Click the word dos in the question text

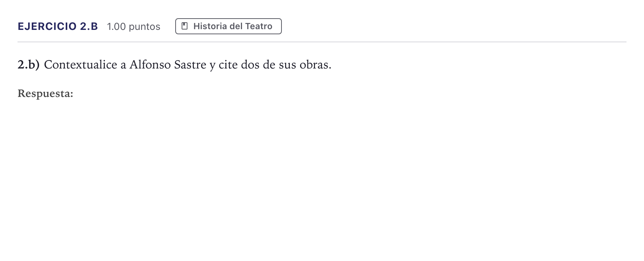[250, 65]
